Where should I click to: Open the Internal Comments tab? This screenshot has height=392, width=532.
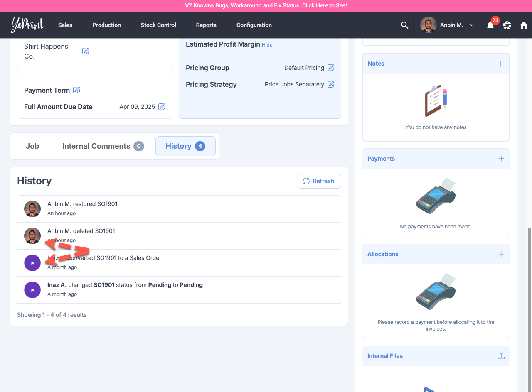click(103, 146)
